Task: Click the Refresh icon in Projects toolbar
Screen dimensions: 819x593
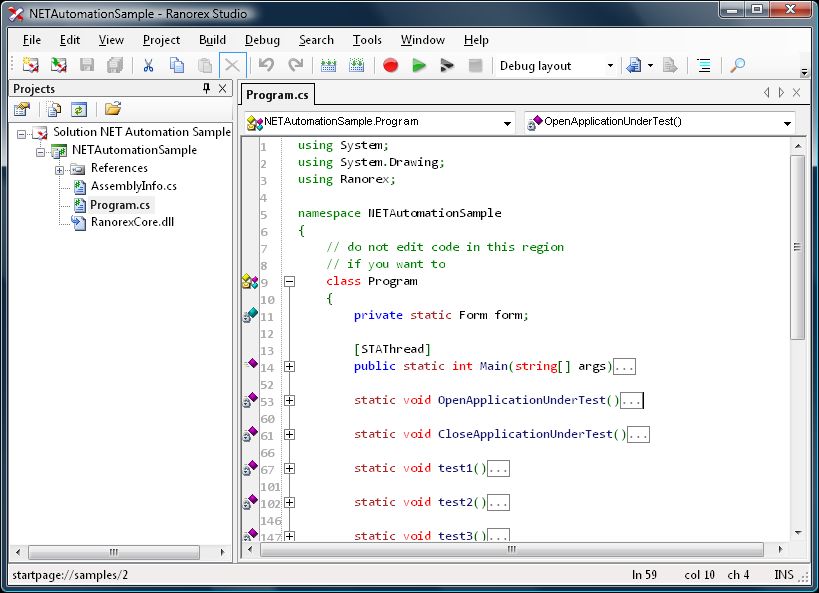Action: click(79, 109)
